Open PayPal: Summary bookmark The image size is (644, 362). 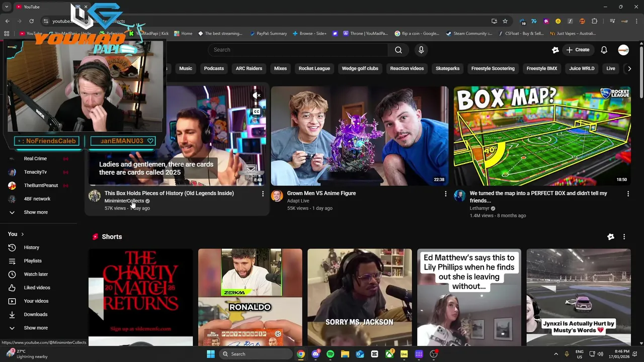[268, 34]
